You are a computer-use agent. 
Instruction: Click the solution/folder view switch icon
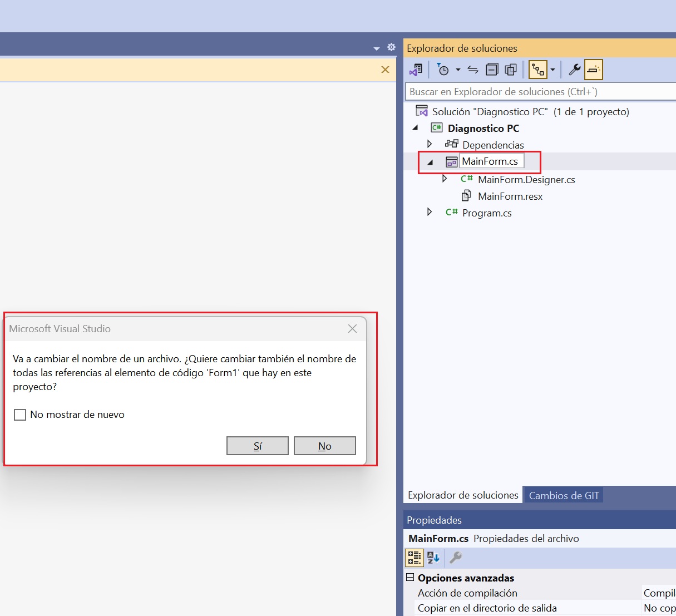(x=416, y=70)
